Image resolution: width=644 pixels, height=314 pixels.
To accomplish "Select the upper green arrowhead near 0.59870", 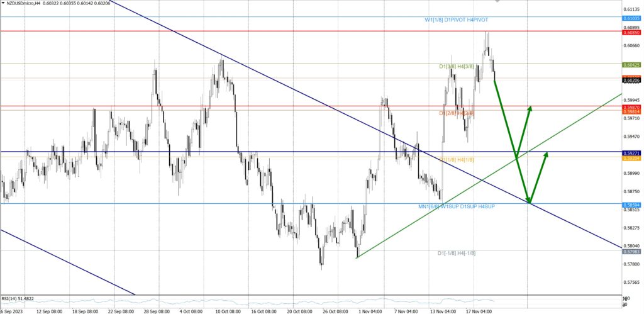I will coord(530,109).
